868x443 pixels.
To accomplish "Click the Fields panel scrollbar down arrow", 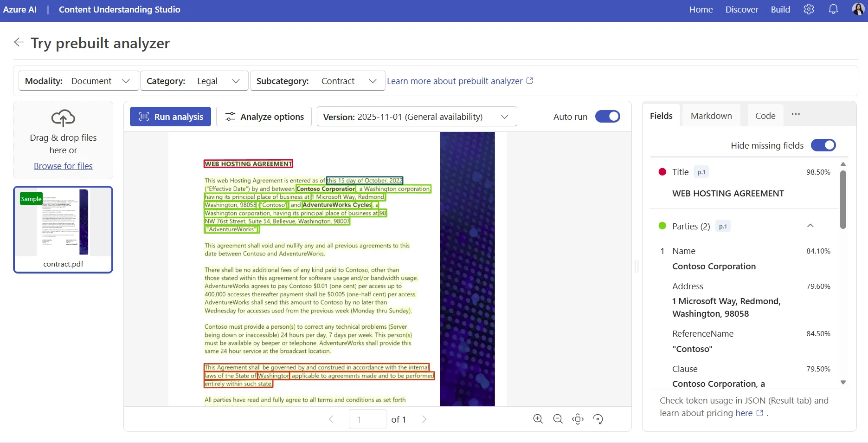I will [843, 382].
